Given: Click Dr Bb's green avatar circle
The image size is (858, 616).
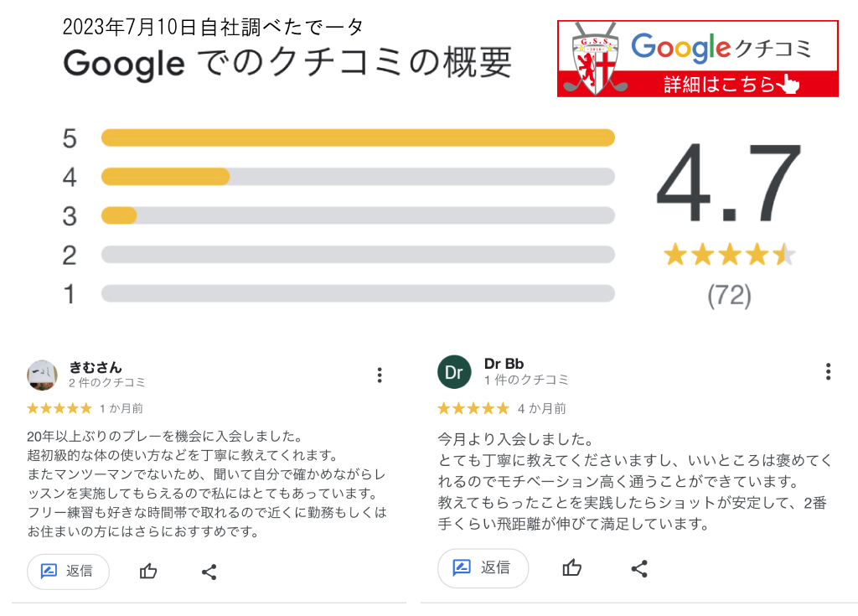Looking at the screenshot, I should 454,372.
